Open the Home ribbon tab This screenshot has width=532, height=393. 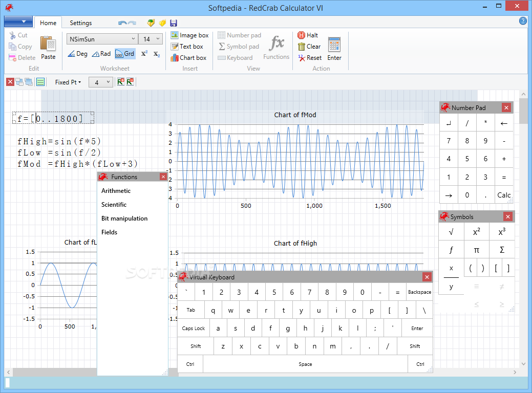48,23
